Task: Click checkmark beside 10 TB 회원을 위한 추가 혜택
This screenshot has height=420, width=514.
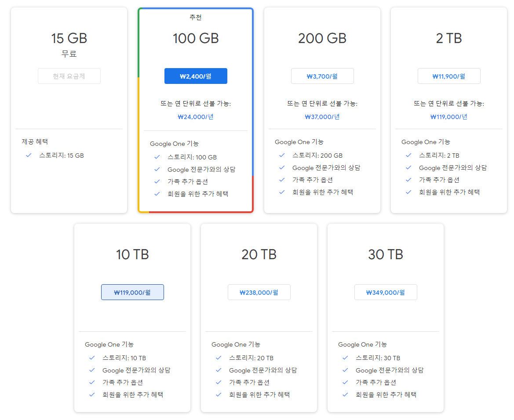Action: pyautogui.click(x=92, y=395)
